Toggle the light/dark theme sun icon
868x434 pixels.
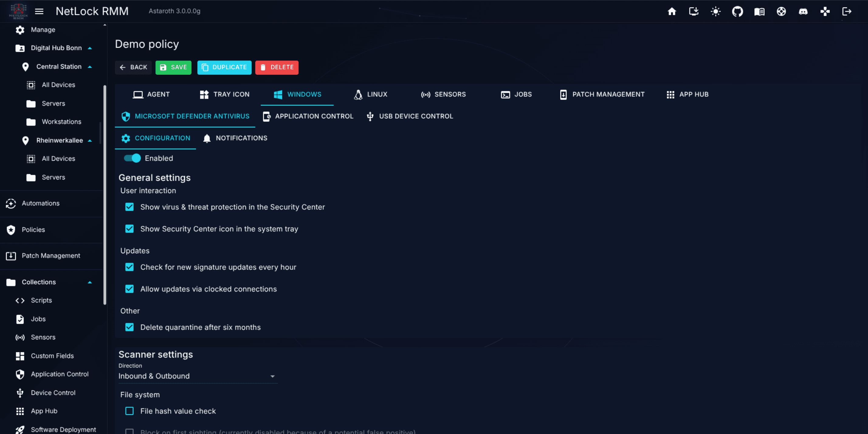coord(715,12)
